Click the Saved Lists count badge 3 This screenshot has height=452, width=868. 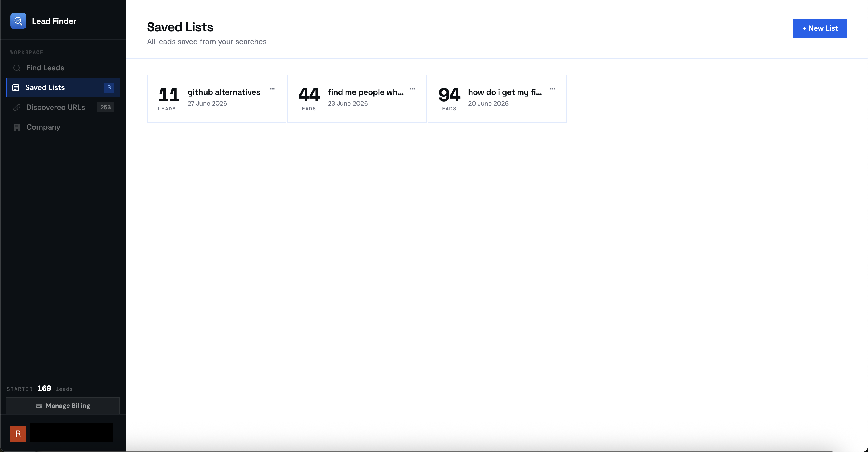coord(109,88)
